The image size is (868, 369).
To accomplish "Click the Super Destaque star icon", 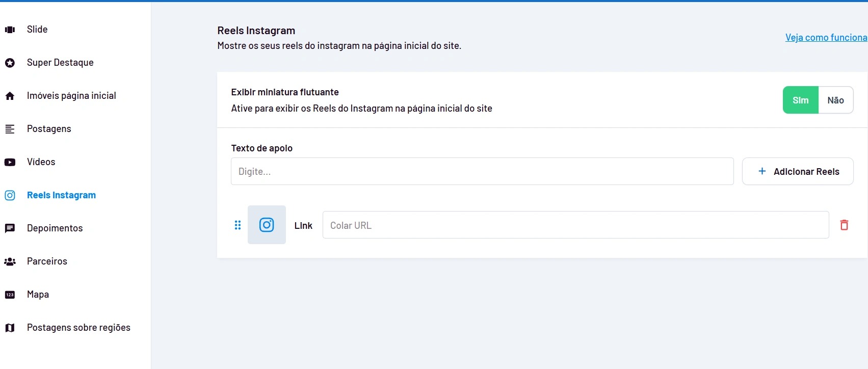I will tap(10, 63).
